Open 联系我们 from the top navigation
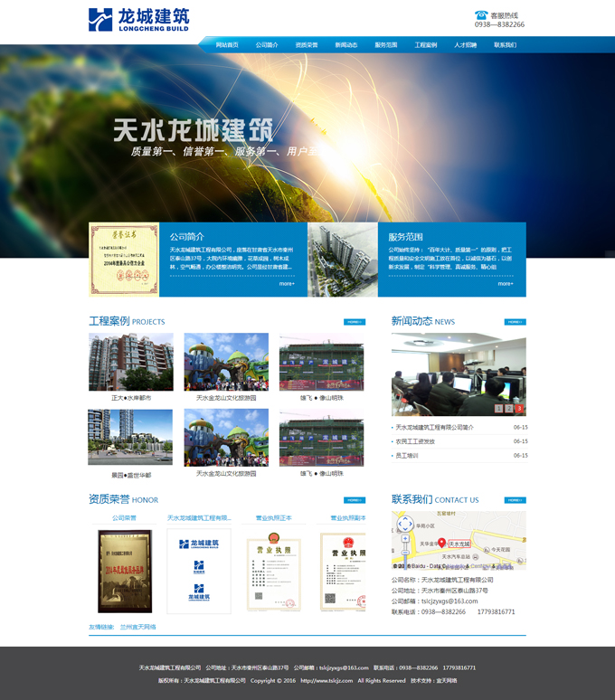Viewport: 615px width, 700px height. (505, 45)
